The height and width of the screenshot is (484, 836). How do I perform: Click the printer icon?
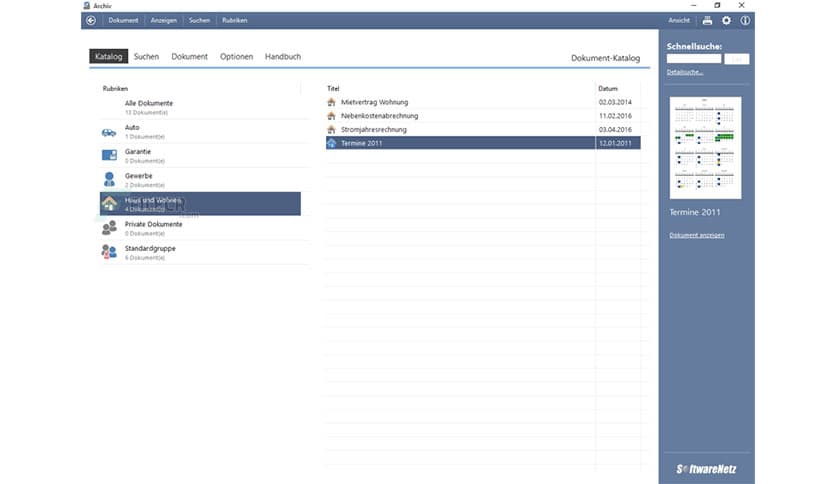[707, 20]
